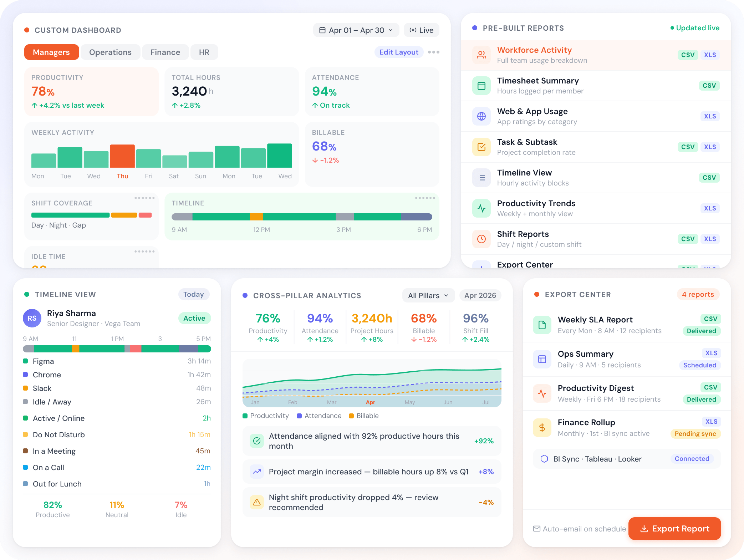
Task: Toggle the Active status badge for Riya
Action: 194,318
